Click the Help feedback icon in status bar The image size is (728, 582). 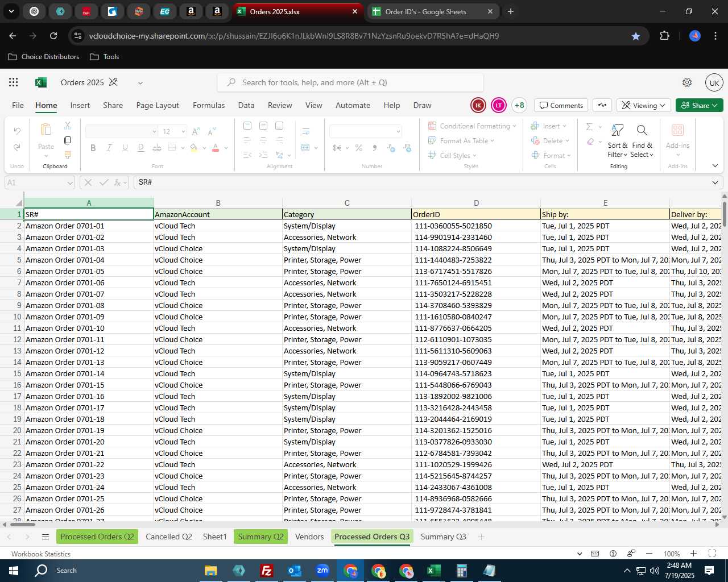pyautogui.click(x=613, y=554)
